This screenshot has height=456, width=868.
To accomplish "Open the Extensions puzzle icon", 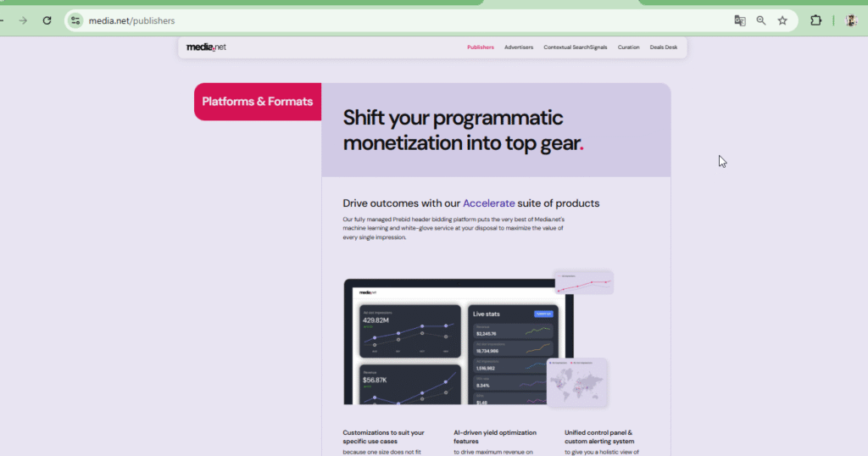I will [816, 20].
